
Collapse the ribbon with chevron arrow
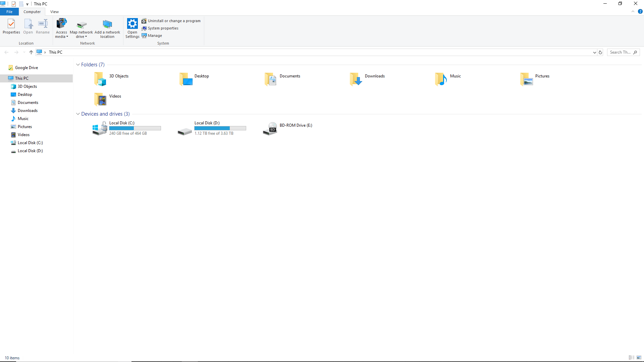pos(633,11)
